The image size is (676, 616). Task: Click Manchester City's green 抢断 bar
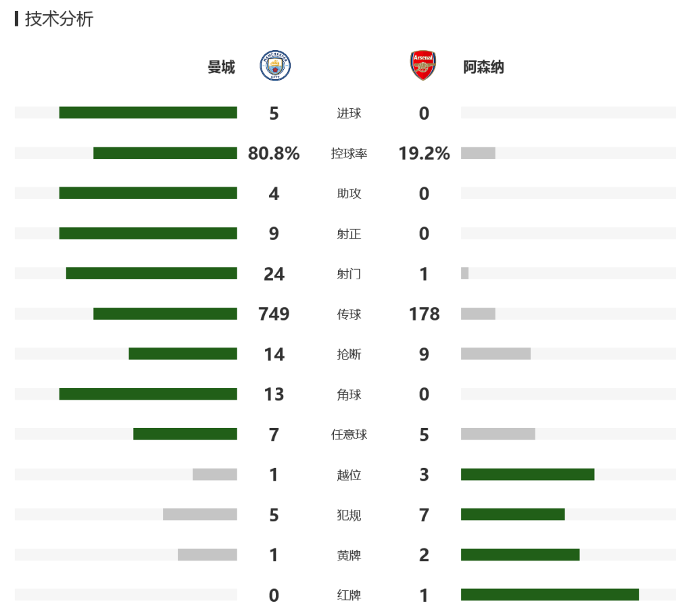pyautogui.click(x=183, y=354)
